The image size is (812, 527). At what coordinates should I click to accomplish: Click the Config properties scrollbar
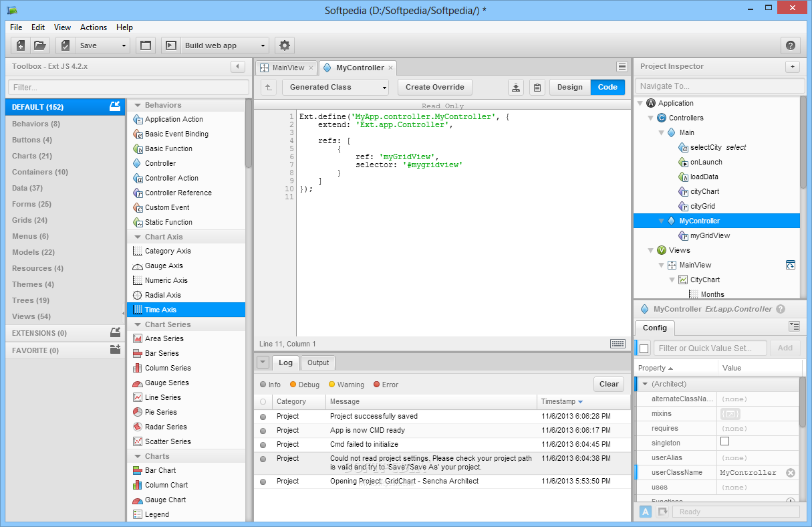click(803, 401)
